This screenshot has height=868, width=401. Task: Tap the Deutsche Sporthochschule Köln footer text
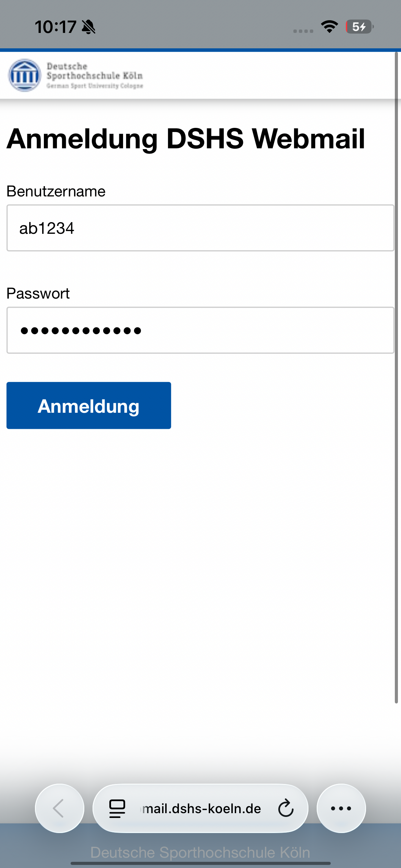tap(200, 852)
